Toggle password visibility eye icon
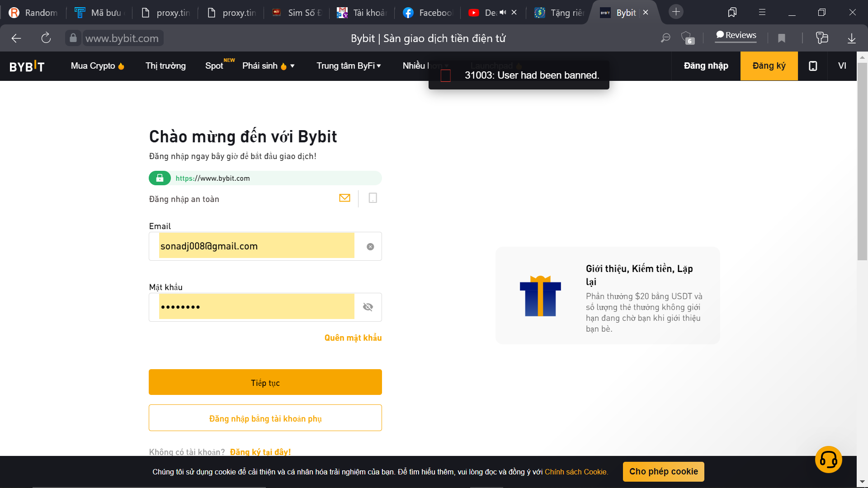Screen dimensions: 868x488 (368, 307)
